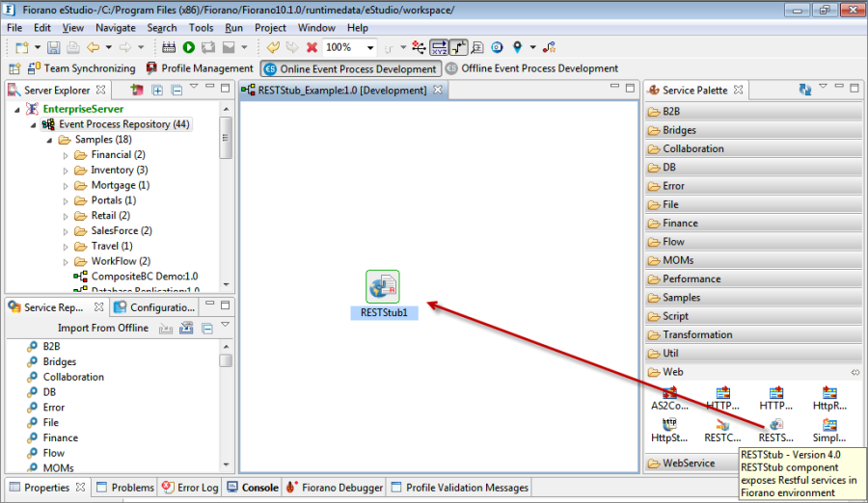Switch to Profile Management perspective
Viewport: 868px width, 503px height.
(x=200, y=68)
